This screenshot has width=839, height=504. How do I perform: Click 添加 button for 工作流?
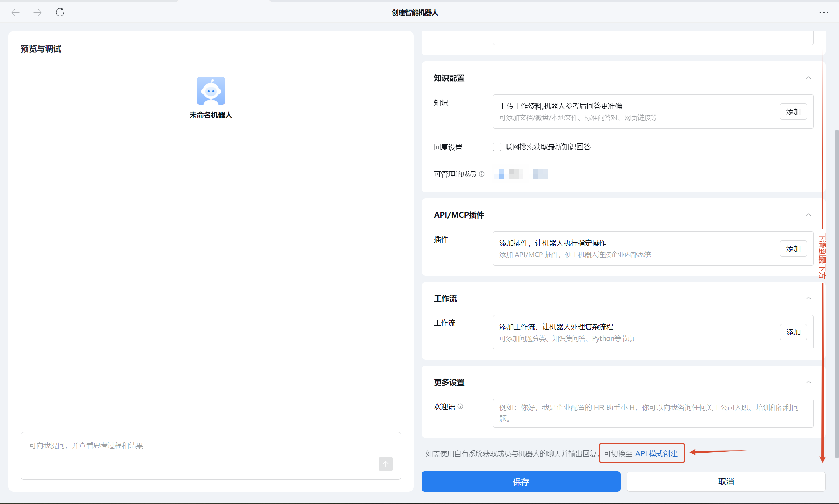[x=793, y=332]
